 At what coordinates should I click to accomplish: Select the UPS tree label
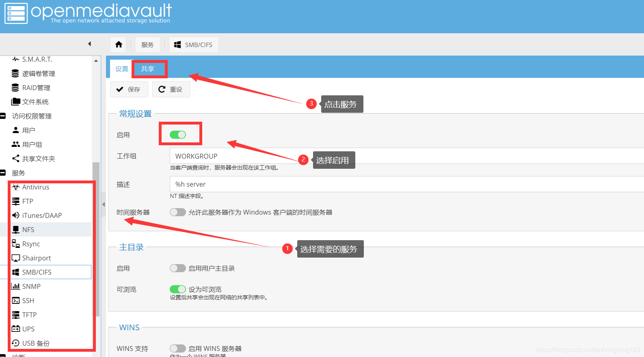(28, 329)
